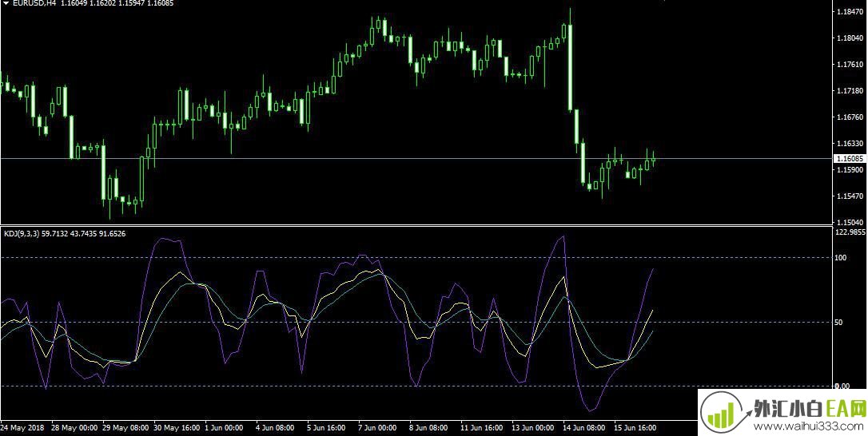Click the KDJ level 50 label

840,322
